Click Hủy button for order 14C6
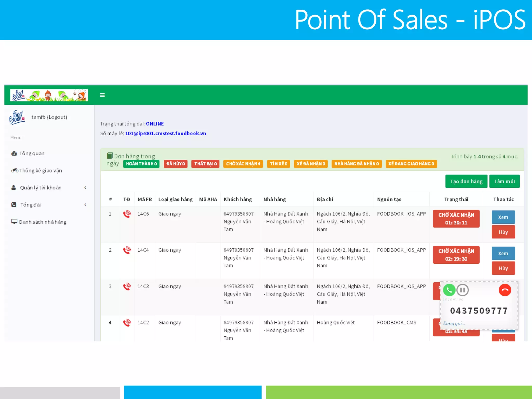This screenshot has height=399, width=532. point(503,232)
